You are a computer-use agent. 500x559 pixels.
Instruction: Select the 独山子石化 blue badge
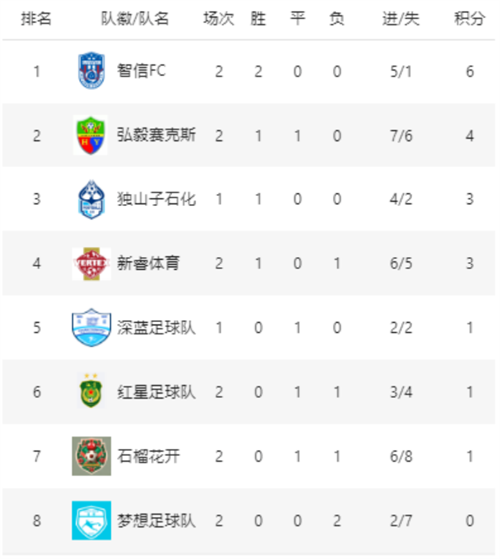(91, 199)
